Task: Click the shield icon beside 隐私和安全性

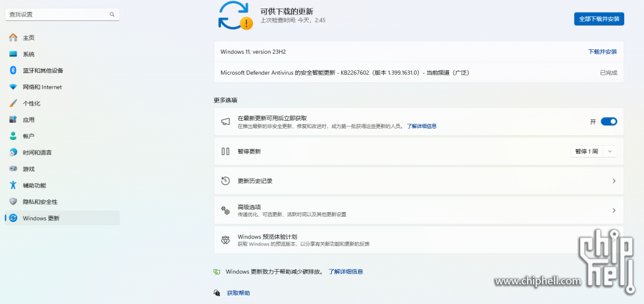Action: 13,202
